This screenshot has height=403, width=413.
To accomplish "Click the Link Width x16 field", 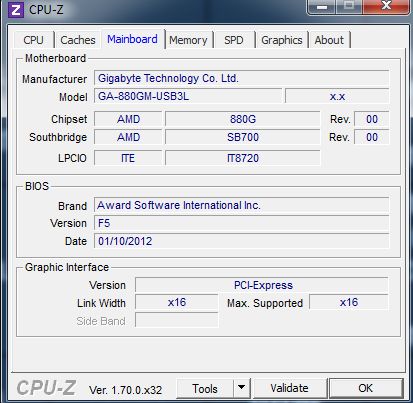I will click(x=177, y=302).
